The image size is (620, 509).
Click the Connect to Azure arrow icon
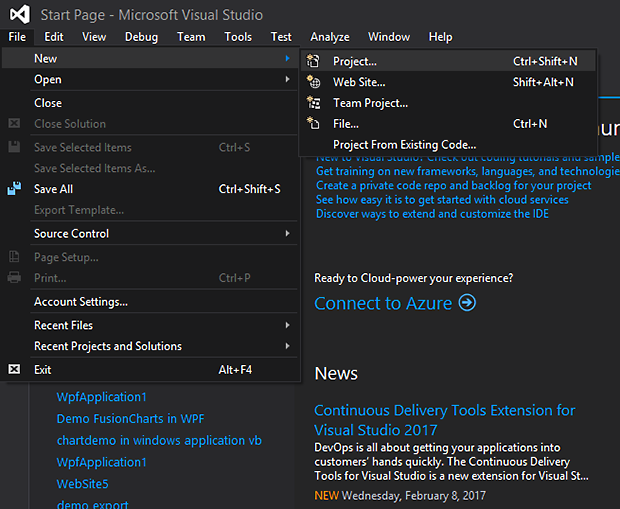[x=467, y=303]
